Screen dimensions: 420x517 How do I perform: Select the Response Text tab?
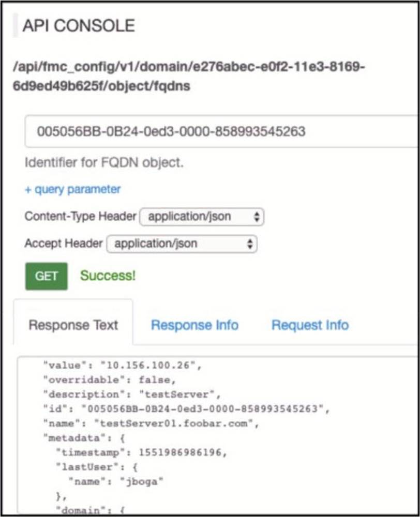[73, 325]
